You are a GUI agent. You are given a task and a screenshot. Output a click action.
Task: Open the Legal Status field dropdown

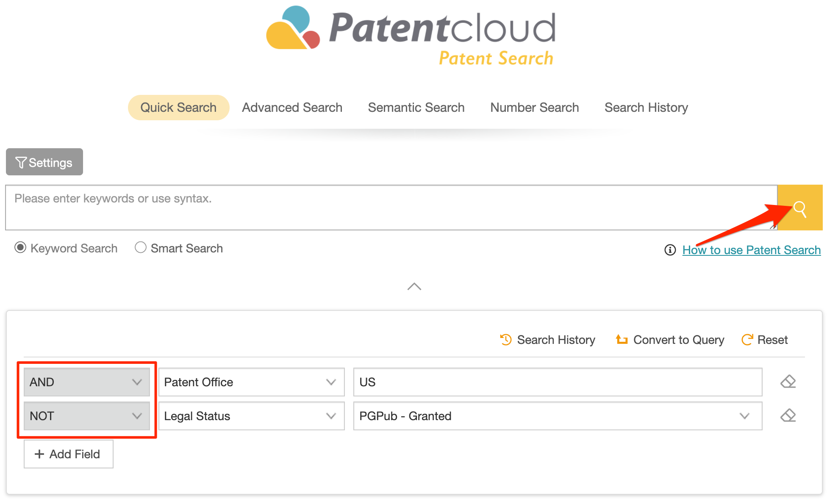coord(252,416)
